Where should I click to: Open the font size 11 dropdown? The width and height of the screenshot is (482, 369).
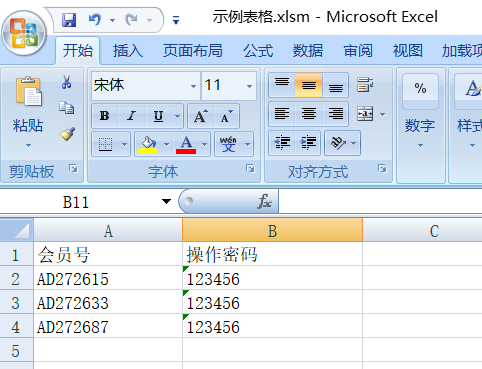point(249,86)
